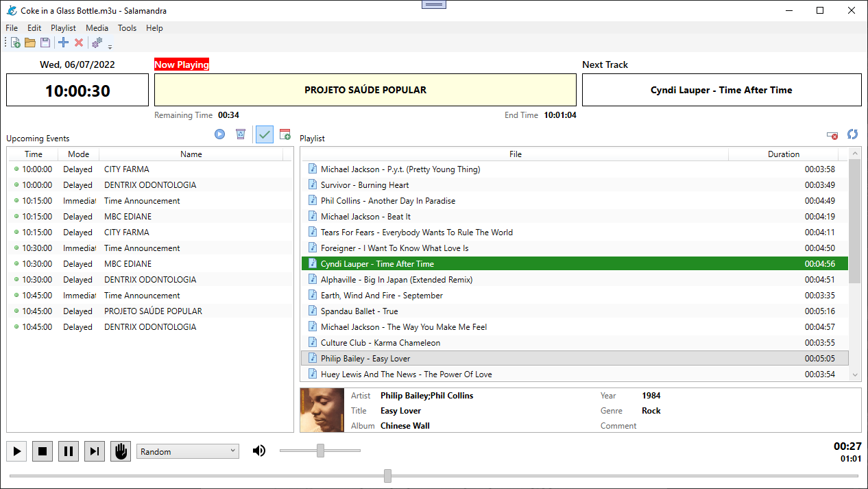
Task: Start playback with the Play button
Action: [x=16, y=451]
